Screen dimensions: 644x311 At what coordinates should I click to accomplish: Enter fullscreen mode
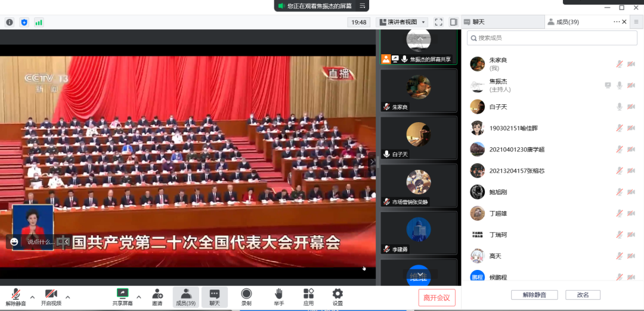[x=438, y=22]
